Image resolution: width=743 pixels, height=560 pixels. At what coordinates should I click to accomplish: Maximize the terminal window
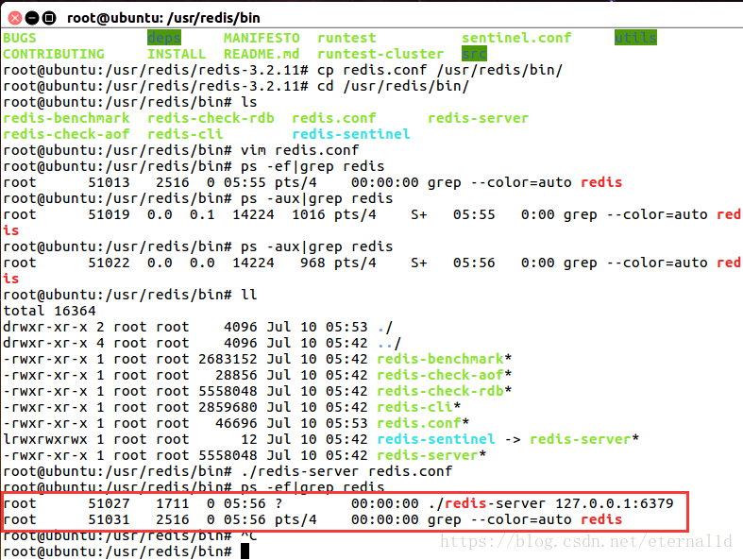click(x=49, y=18)
